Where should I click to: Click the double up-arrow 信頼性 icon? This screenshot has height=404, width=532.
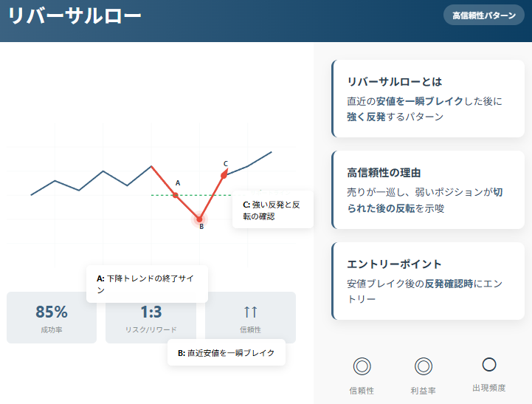coord(250,311)
